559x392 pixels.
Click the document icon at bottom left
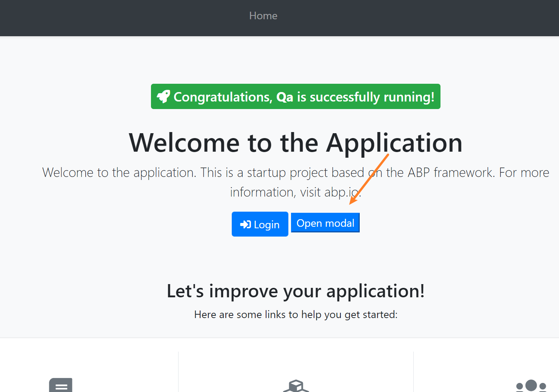click(61, 386)
